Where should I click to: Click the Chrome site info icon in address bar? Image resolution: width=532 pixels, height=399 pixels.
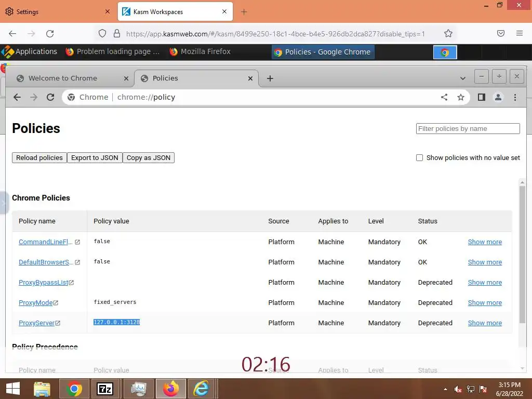71,97
